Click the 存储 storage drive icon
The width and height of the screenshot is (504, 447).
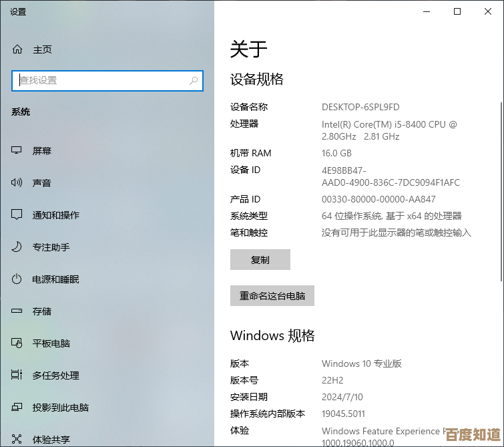(x=17, y=311)
